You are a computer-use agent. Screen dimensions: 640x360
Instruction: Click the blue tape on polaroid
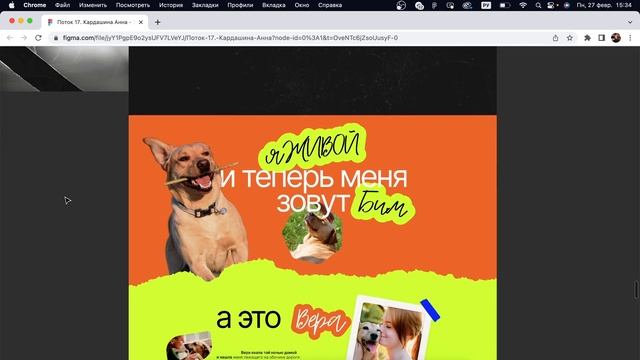(430, 310)
